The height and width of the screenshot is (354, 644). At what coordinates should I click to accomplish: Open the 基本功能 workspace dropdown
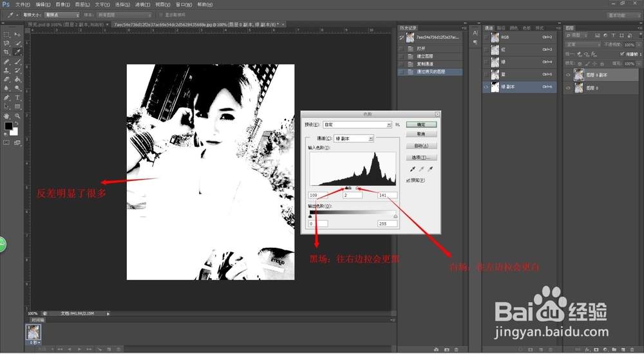coord(624,15)
